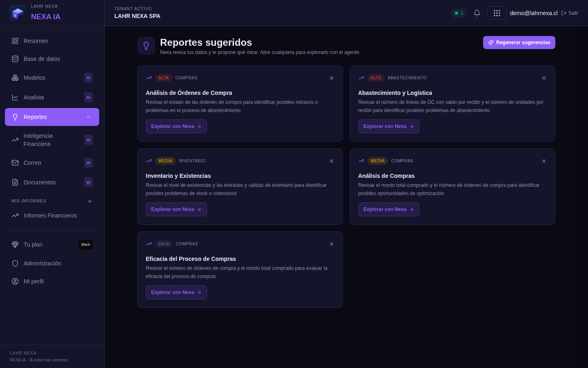Click the Resumen grid icon
Viewport: 588px width, 368px height.
[15, 41]
